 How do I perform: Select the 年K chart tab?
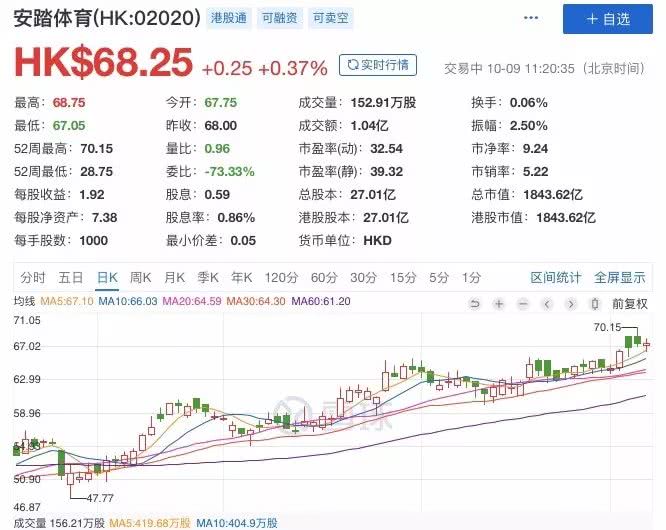[242, 278]
